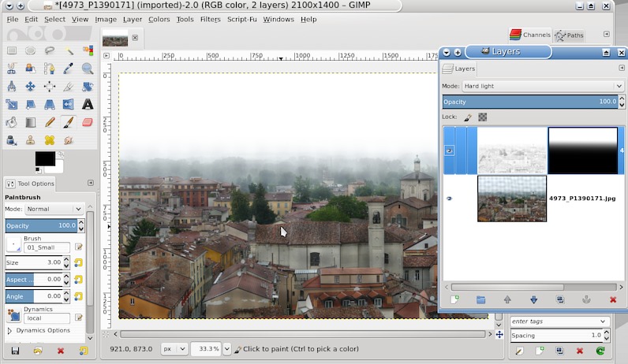Select the Move tool
Image resolution: width=628 pixels, height=364 pixels.
click(31, 86)
